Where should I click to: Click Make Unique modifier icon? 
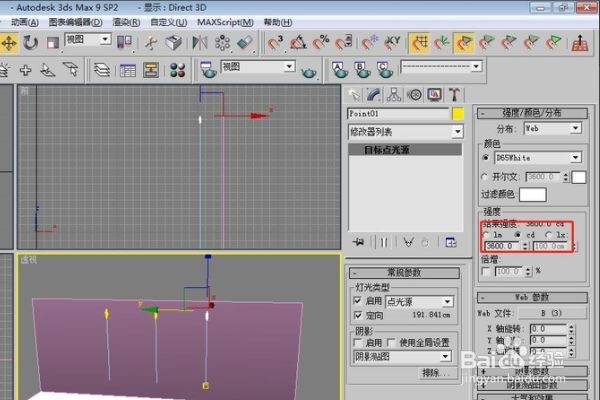tap(408, 242)
